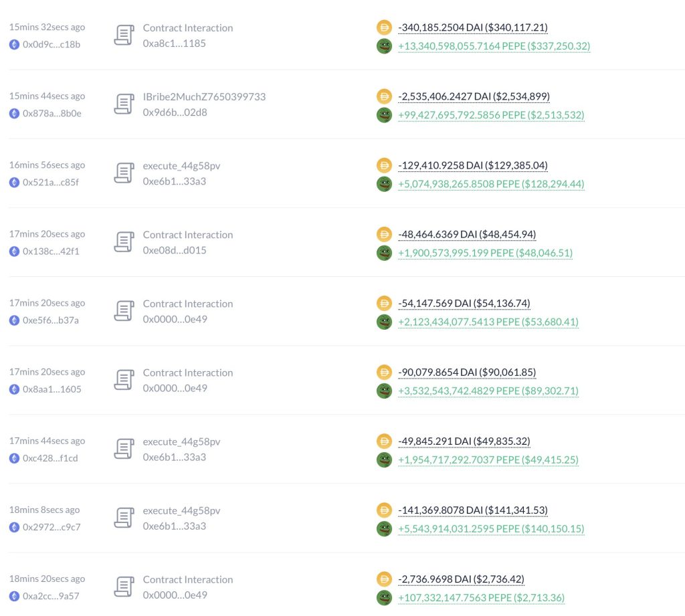Open transaction hash 0x878a...8b0e
Viewport: 685px width, 616px height.
52,113
